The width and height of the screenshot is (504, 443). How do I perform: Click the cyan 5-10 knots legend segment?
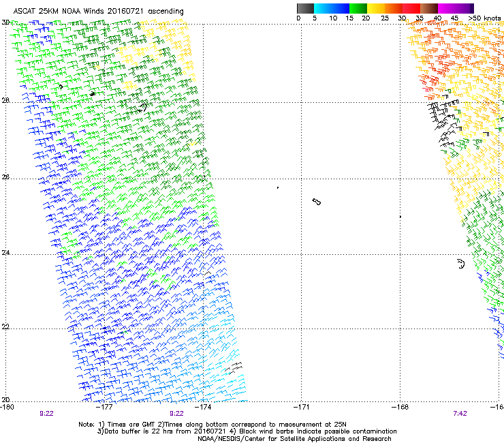coord(323,8)
